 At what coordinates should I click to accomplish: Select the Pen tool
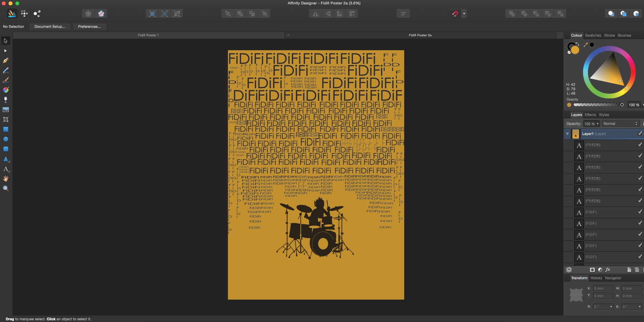pyautogui.click(x=6, y=60)
